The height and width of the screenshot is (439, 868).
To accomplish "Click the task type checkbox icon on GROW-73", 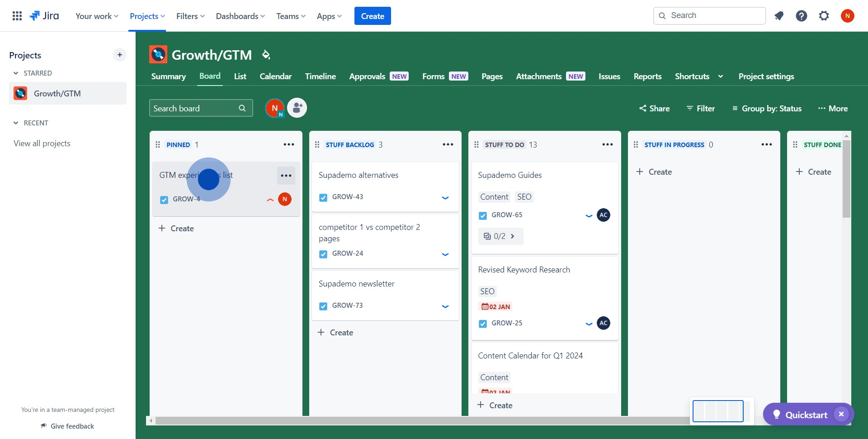I will (x=323, y=306).
